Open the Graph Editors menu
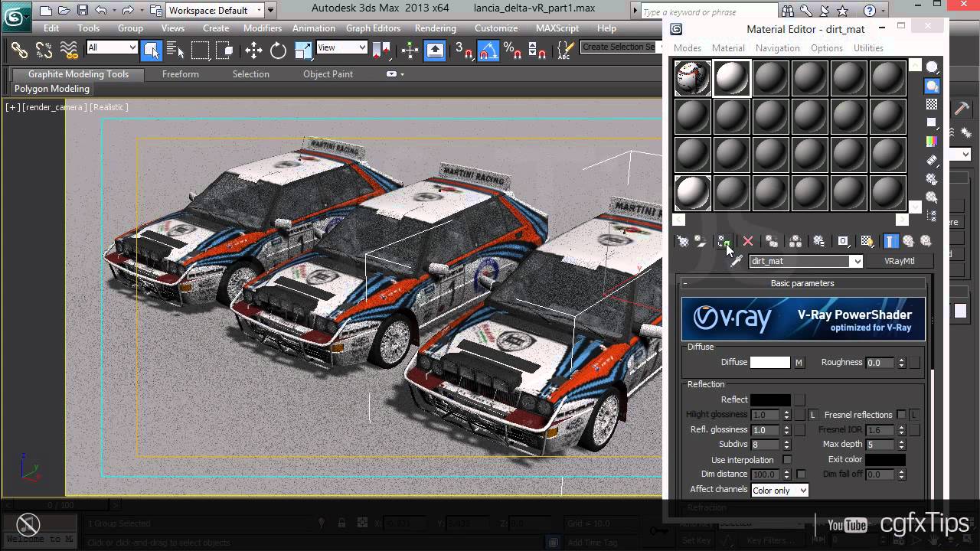Screen dimensions: 980x551 pyautogui.click(x=373, y=28)
